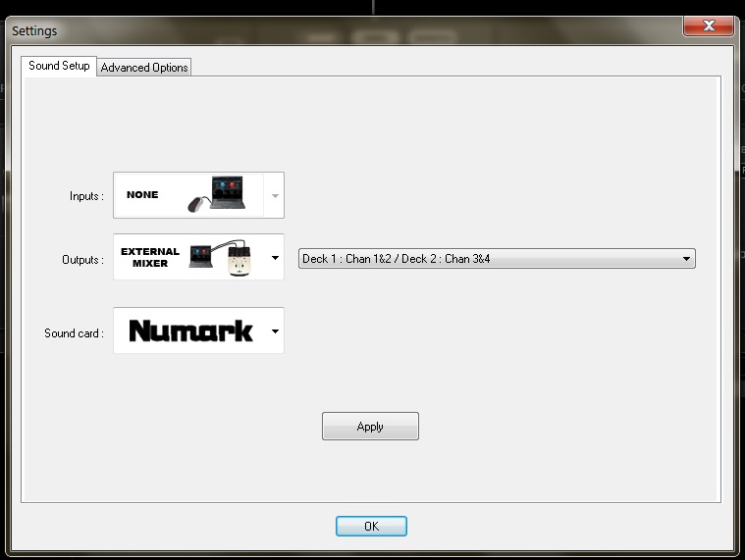Click the arrow on the deck channel combo box
745x560 pixels.
[x=686, y=259]
